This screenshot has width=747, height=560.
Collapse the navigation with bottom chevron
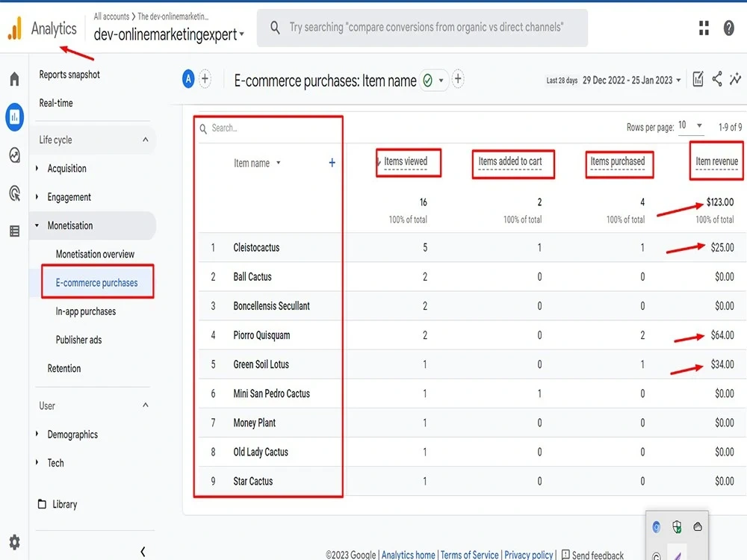click(143, 552)
